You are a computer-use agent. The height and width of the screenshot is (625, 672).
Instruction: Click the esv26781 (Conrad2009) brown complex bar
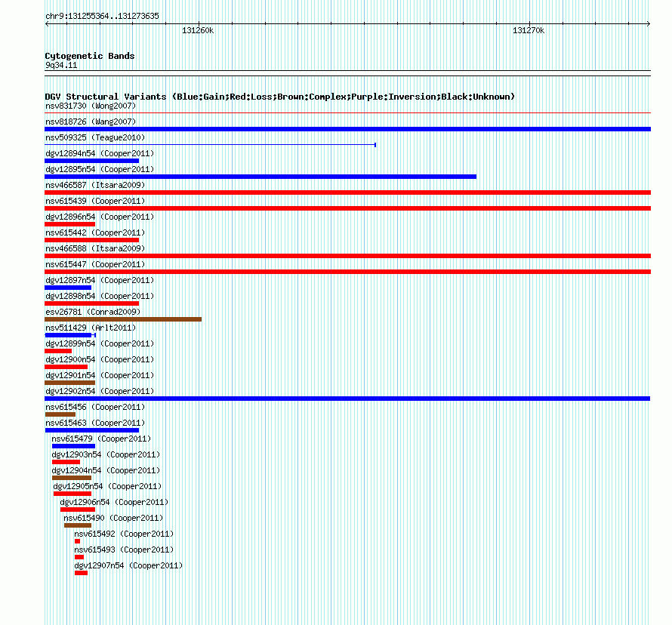click(x=123, y=319)
